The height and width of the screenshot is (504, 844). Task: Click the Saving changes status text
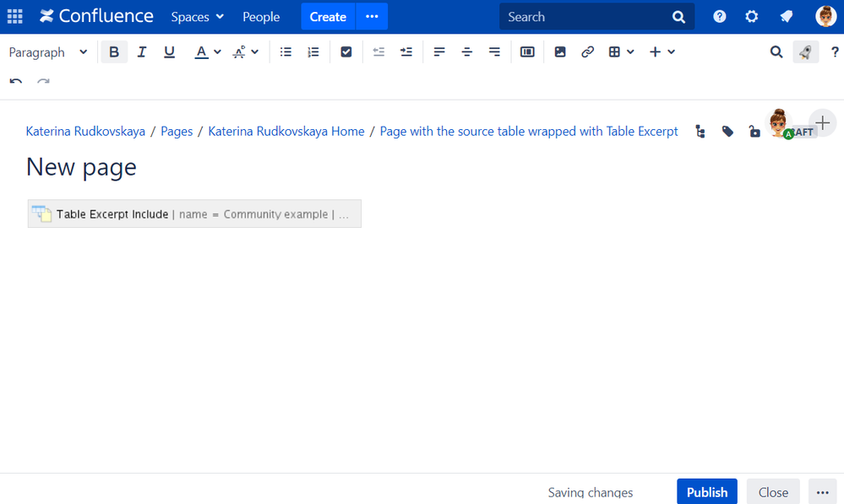(591, 492)
